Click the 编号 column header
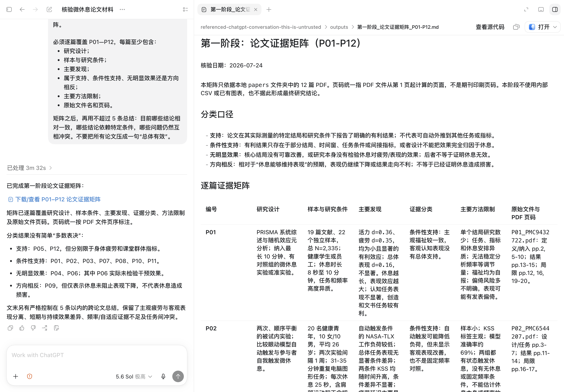564x392 pixels. (211, 209)
